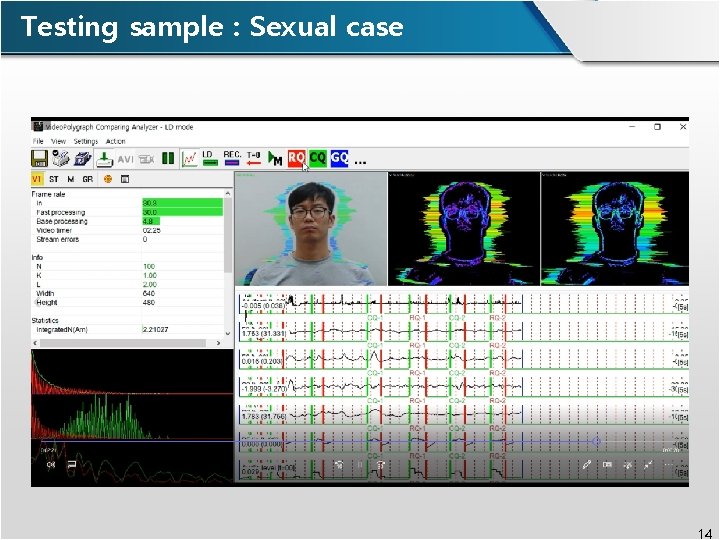Select the middle vibraimage video panel

464,229
